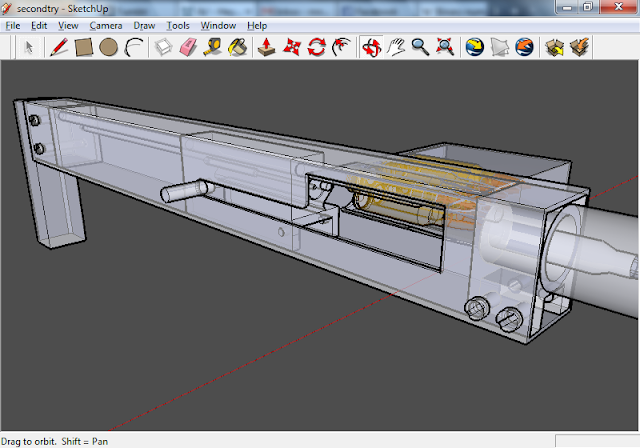Choose the Circle tool
The height and width of the screenshot is (448, 640).
109,47
